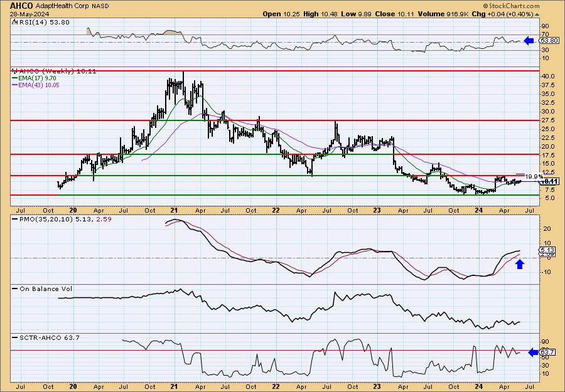The height and width of the screenshot is (392, 565).
Task: Click the 27.5 price axis label
Action: 547,120
